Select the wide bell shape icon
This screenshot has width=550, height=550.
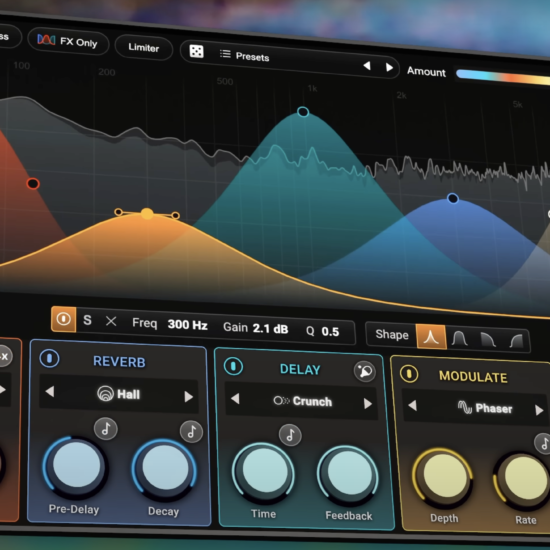point(460,338)
